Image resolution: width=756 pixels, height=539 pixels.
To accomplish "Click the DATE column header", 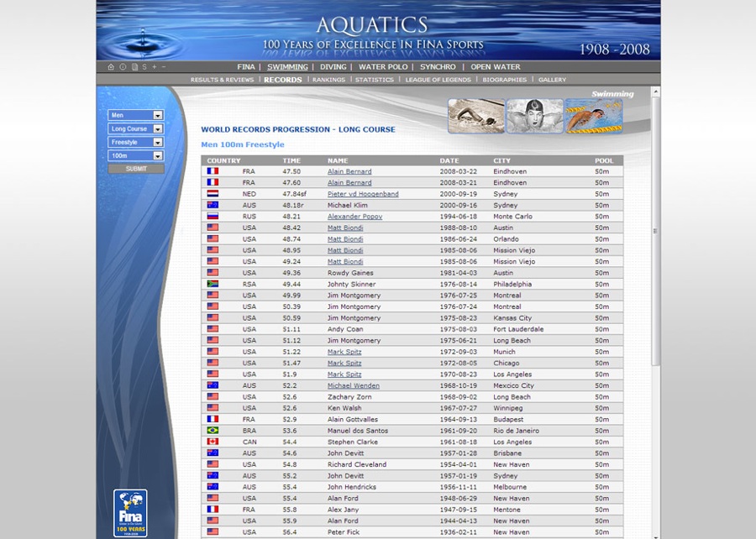I will [449, 160].
